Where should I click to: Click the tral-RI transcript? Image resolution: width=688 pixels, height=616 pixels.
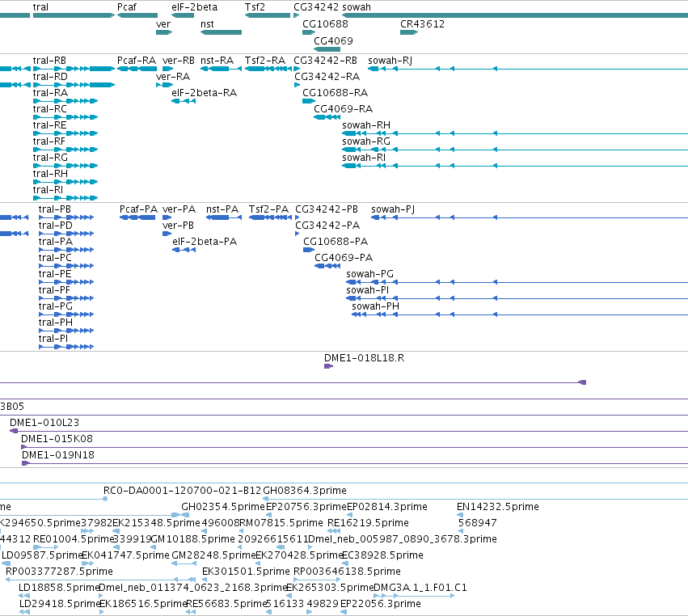coord(65,198)
